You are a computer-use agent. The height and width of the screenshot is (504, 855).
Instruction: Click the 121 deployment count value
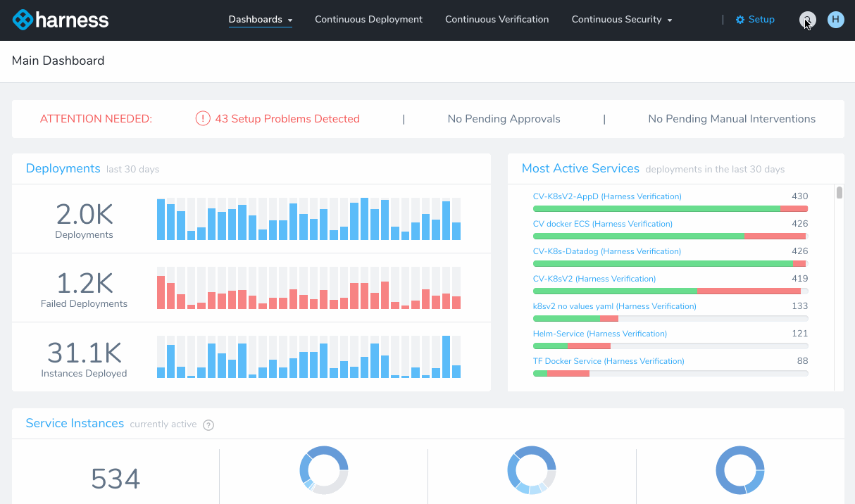(800, 334)
